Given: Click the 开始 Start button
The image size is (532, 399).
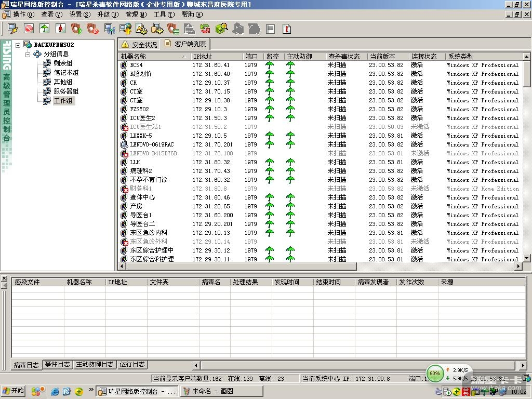Looking at the screenshot, I should (x=14, y=391).
